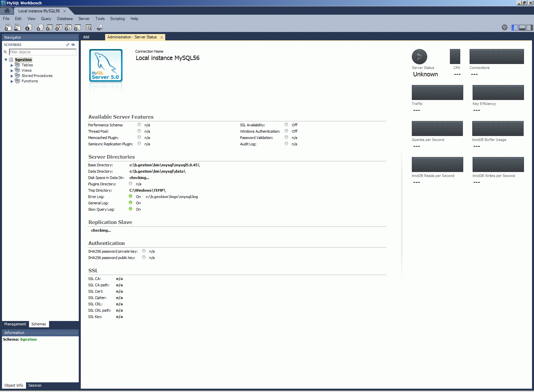Go to the Workbench home screen
This screenshot has width=534, height=392.
(7, 11)
